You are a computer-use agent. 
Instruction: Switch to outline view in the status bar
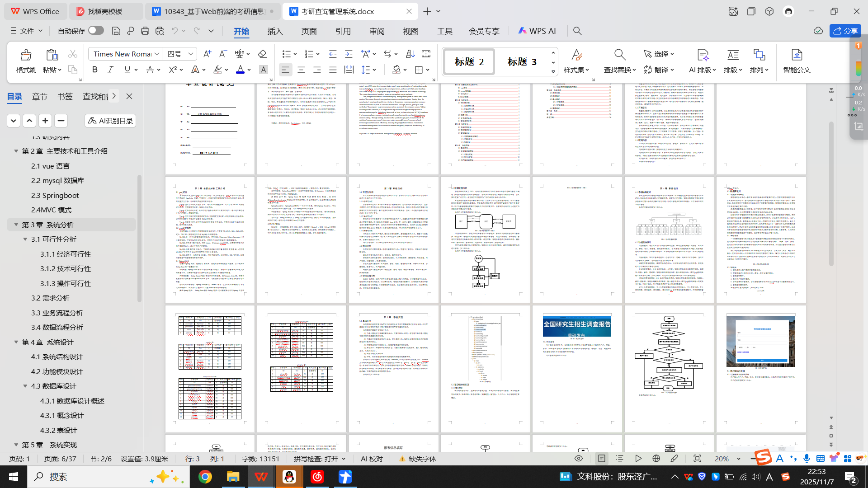click(619, 459)
